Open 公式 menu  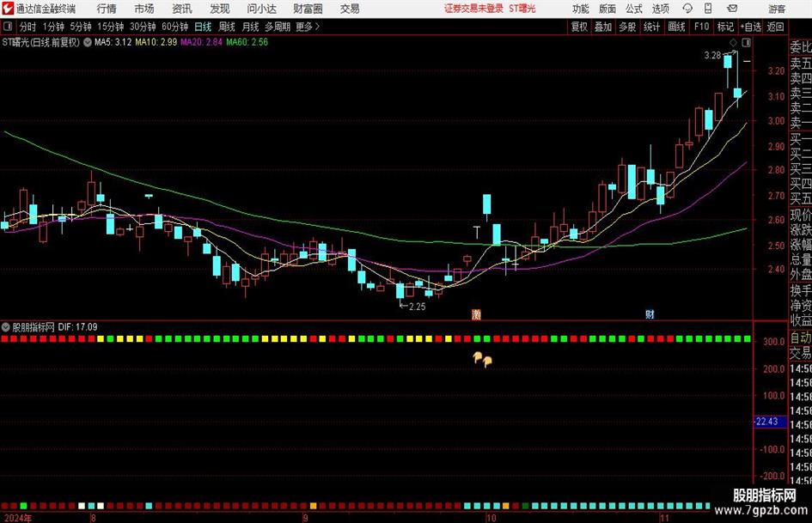tap(634, 9)
